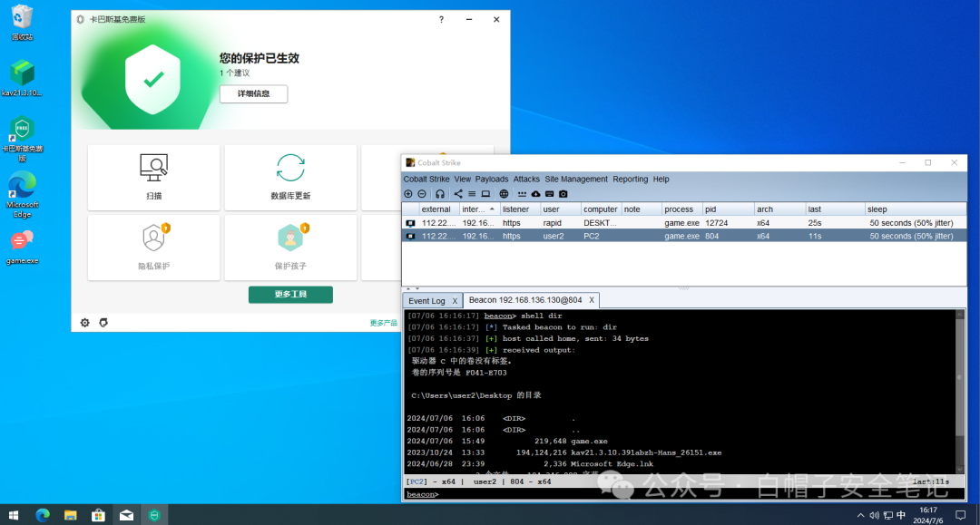Switch to the pivot graph view icon
This screenshot has width=980, height=525.
pos(458,194)
